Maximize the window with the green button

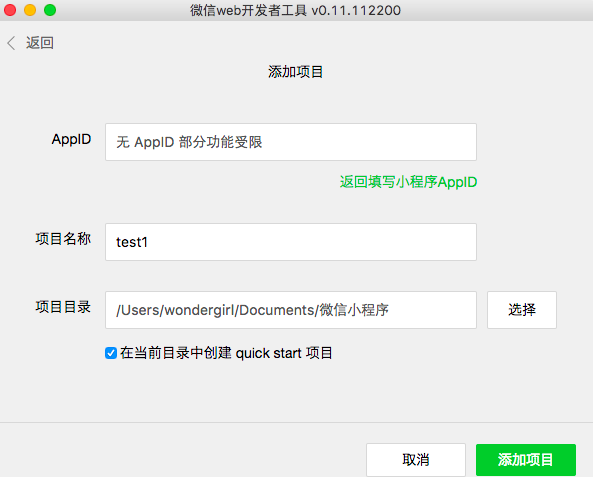click(50, 10)
